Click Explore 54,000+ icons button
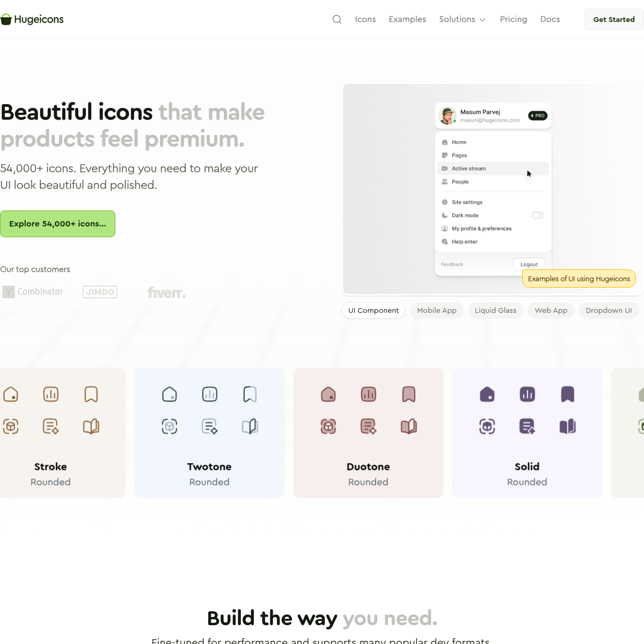Viewport: 644px width, 644px height. 57,224
